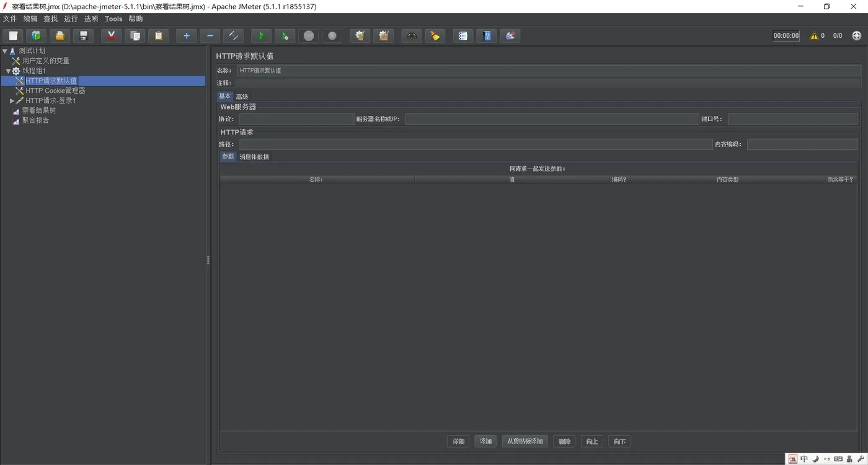Image resolution: width=868 pixels, height=465 pixels.
Task: Select 用户定义的变量 in the tree
Action: [46, 61]
